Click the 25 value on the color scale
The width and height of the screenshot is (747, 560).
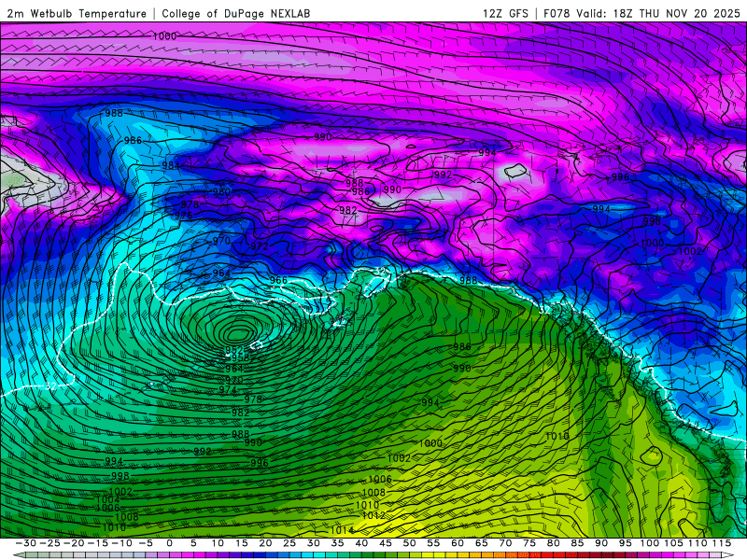coord(289,543)
